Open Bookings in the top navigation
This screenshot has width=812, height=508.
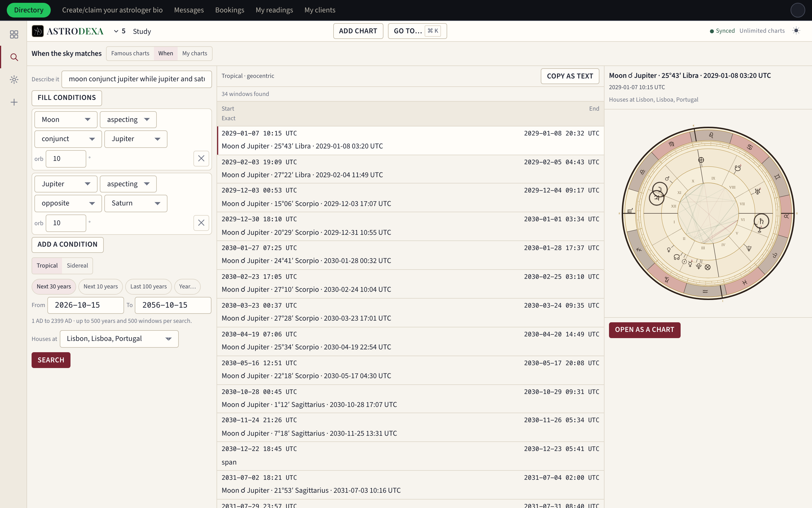pyautogui.click(x=230, y=10)
